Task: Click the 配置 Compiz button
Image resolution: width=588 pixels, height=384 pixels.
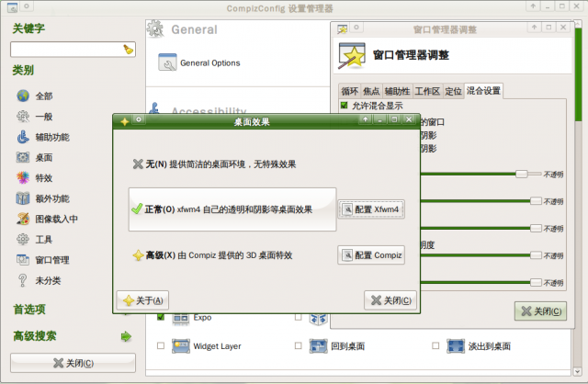Action: click(x=371, y=255)
